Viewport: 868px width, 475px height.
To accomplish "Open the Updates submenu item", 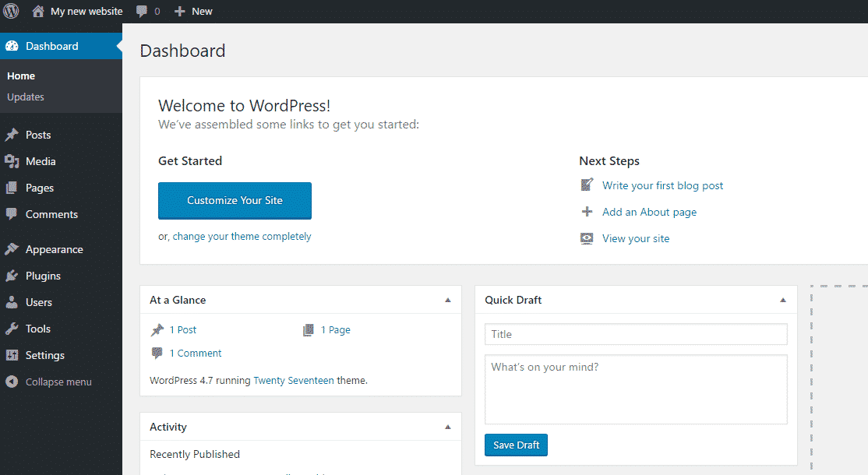I will pyautogui.click(x=26, y=97).
